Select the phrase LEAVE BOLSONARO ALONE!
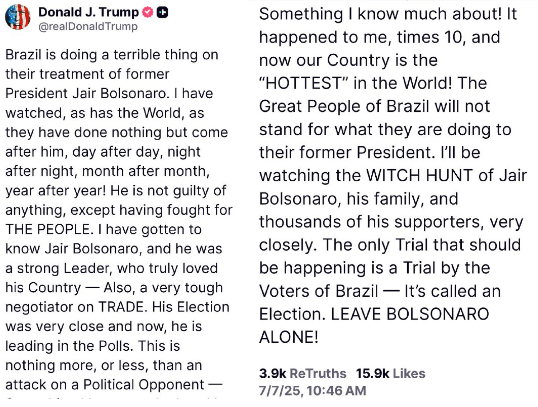This screenshot has height=407, width=538. click(x=374, y=326)
